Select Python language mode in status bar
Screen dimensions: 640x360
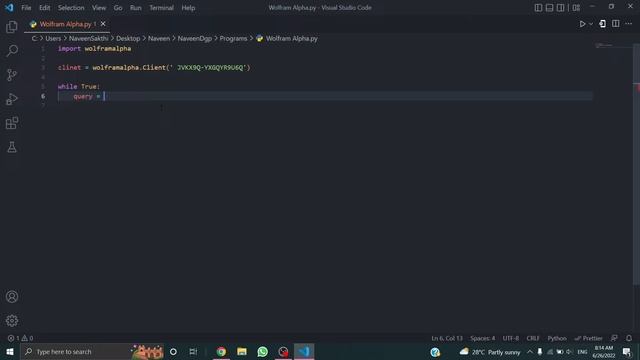click(x=557, y=338)
